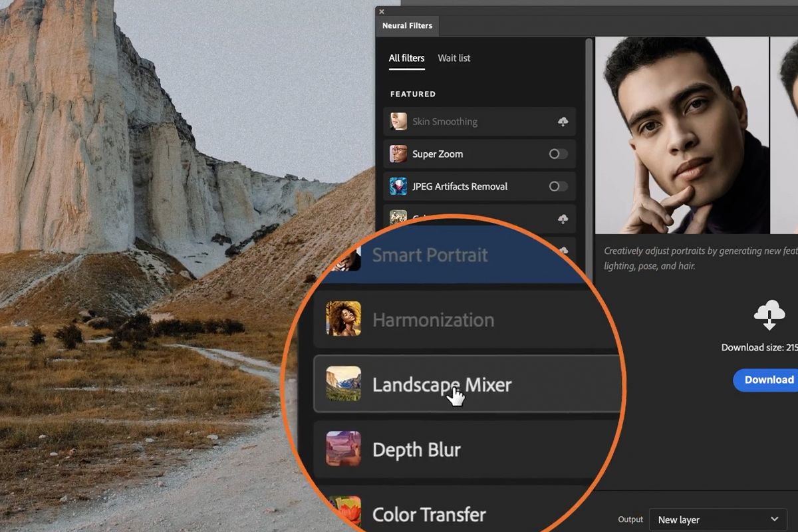798x532 pixels.
Task: Click the JPEG Artifacts Removal filter icon
Action: 398,187
